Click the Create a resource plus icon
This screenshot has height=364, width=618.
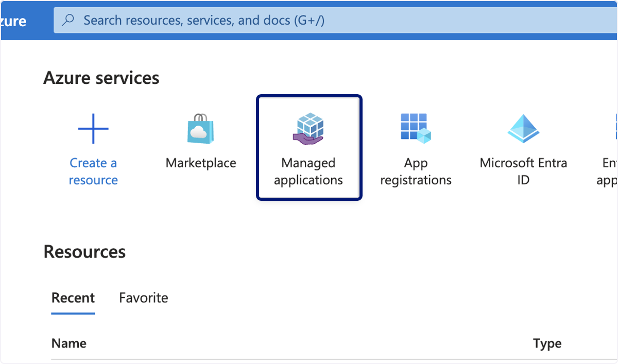point(93,129)
